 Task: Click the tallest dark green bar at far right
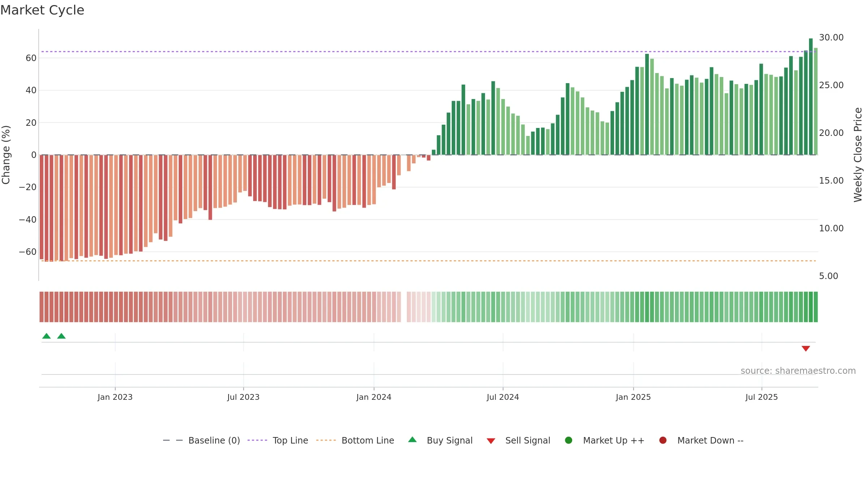pos(811,97)
